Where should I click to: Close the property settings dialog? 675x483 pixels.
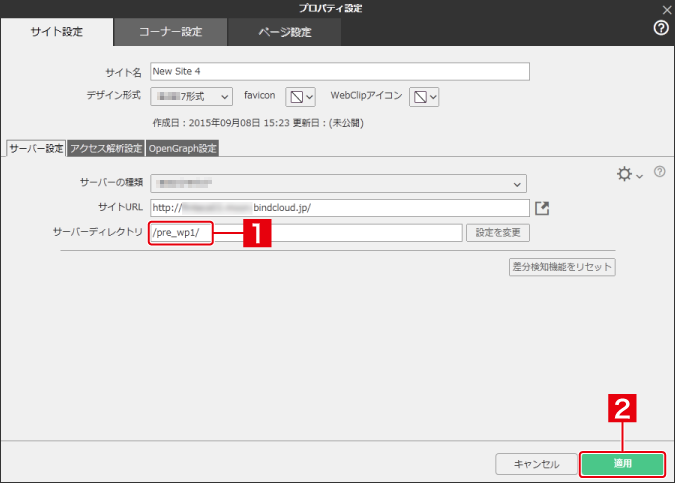(x=667, y=10)
